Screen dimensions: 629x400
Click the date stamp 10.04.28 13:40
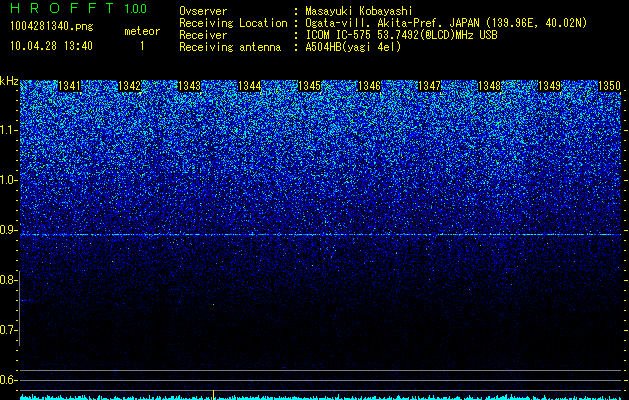(51, 46)
